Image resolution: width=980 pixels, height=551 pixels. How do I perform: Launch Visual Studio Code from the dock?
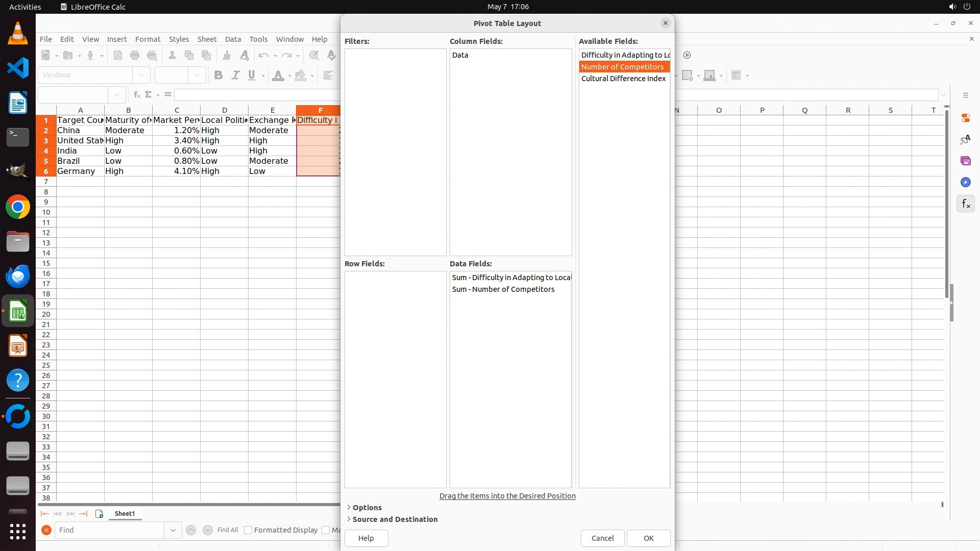18,68
